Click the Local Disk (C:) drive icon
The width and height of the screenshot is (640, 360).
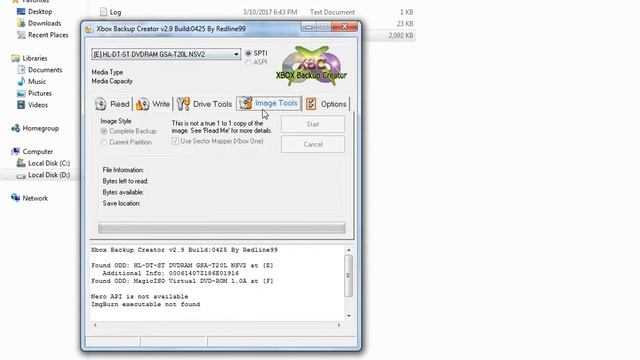pos(21,163)
